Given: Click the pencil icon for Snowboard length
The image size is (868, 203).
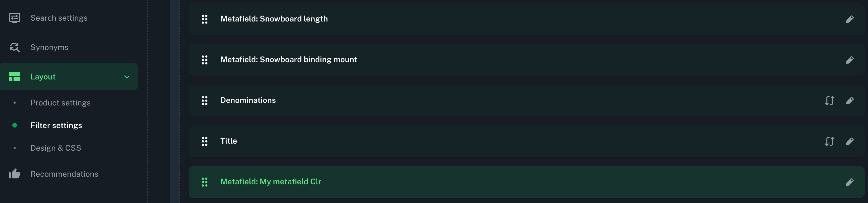Looking at the screenshot, I should [x=849, y=19].
